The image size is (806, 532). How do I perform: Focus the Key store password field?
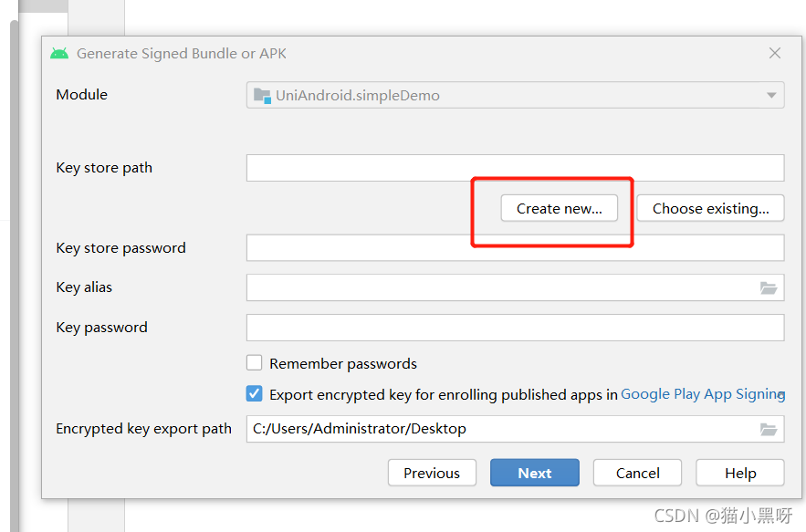515,248
